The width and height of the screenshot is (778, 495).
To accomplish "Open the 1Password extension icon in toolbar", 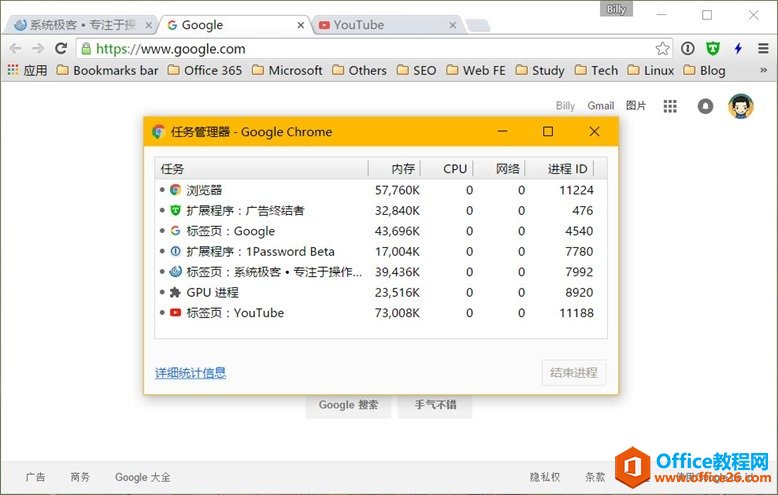I will pos(688,48).
